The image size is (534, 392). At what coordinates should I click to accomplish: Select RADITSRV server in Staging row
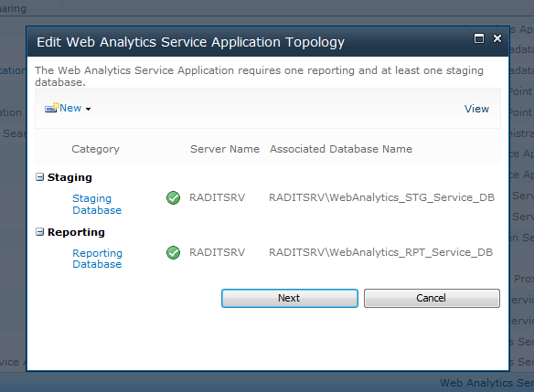(x=218, y=197)
